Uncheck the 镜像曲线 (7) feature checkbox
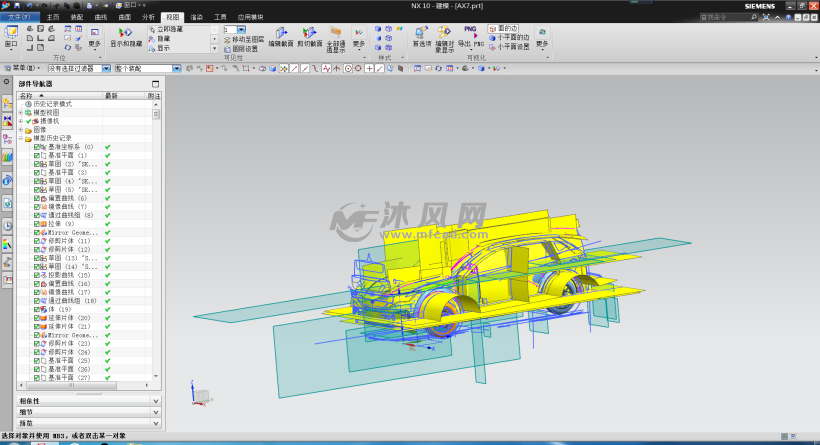The height and width of the screenshot is (445, 820). point(37,207)
